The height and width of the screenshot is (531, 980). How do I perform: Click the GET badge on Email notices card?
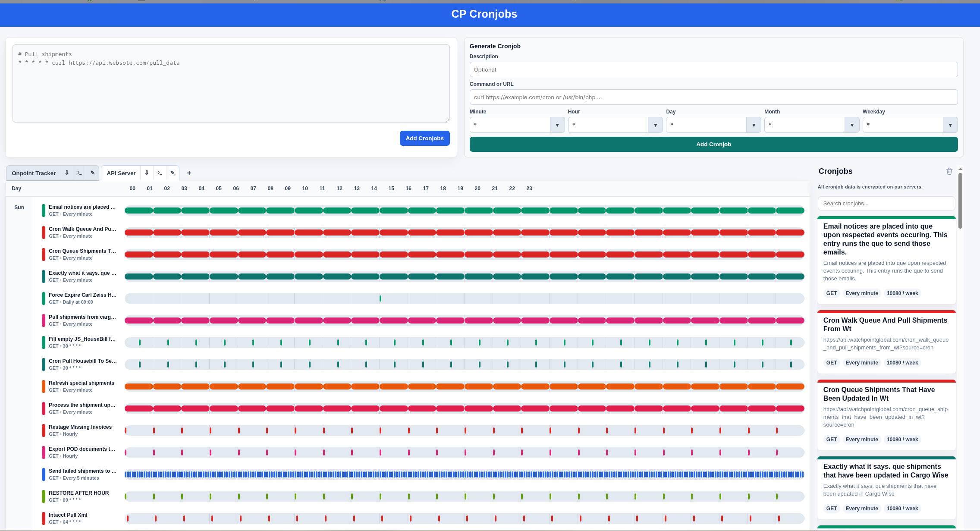point(831,293)
